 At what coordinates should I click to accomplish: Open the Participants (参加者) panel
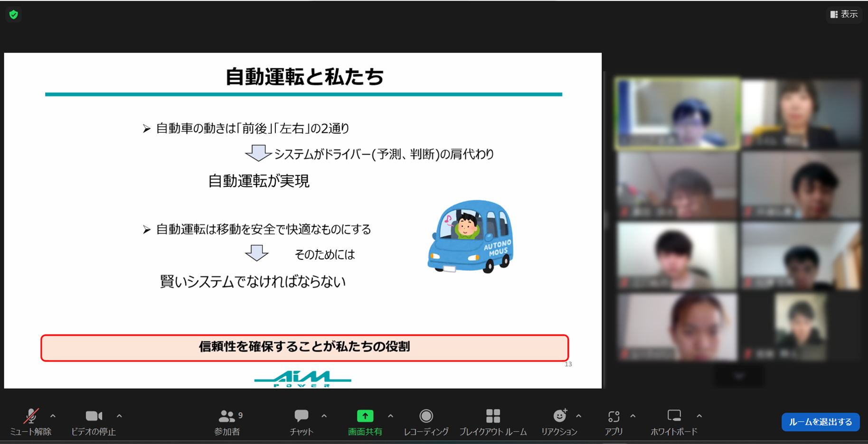click(x=227, y=421)
